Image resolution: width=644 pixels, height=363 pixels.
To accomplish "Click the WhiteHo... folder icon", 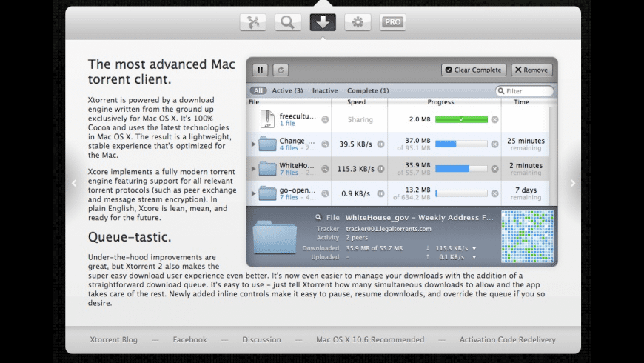I will coord(267,169).
